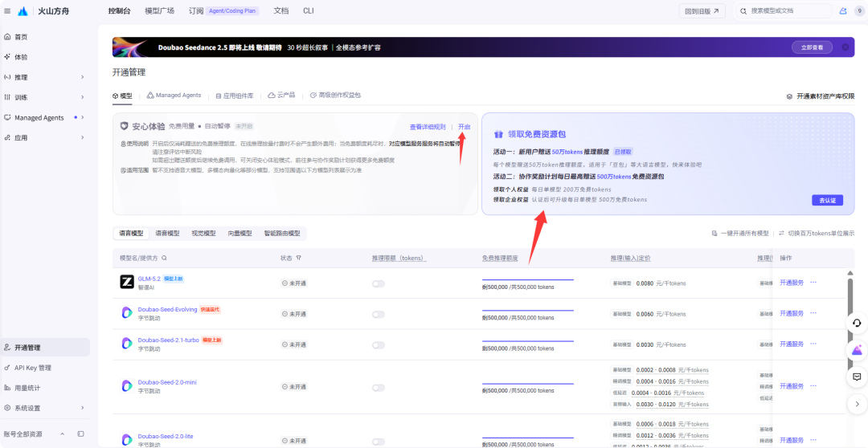Click 一键开通所有模型
The width and height of the screenshot is (868, 448).
coord(740,234)
